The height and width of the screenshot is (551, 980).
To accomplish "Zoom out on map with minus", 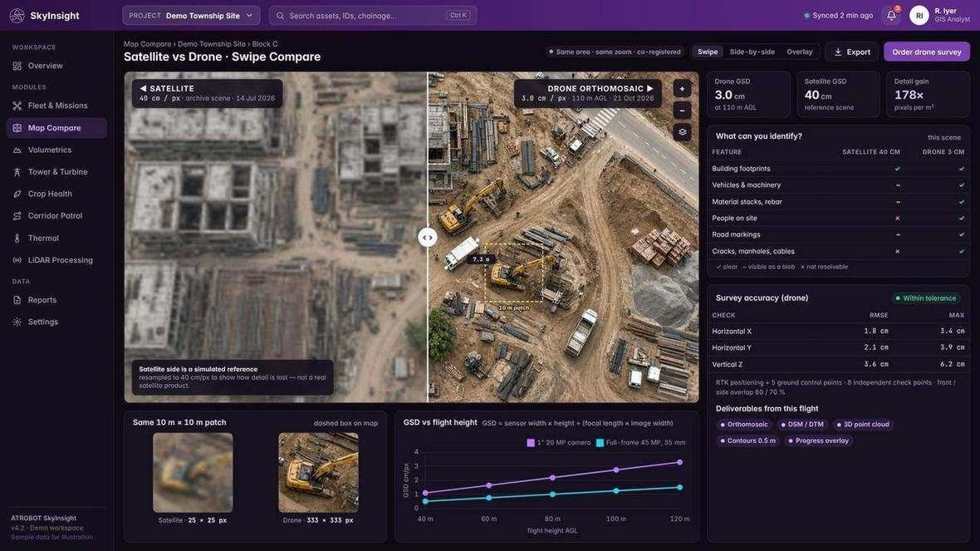I will pyautogui.click(x=682, y=111).
